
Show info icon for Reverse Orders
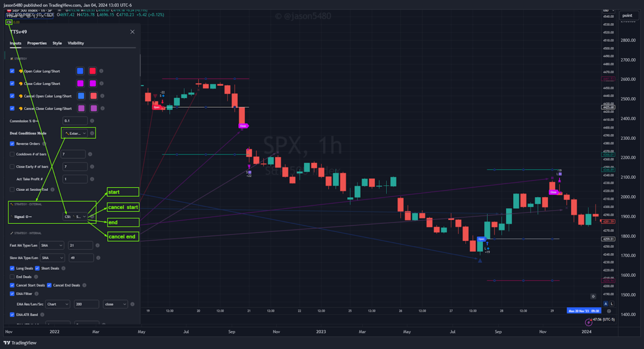coord(44,144)
